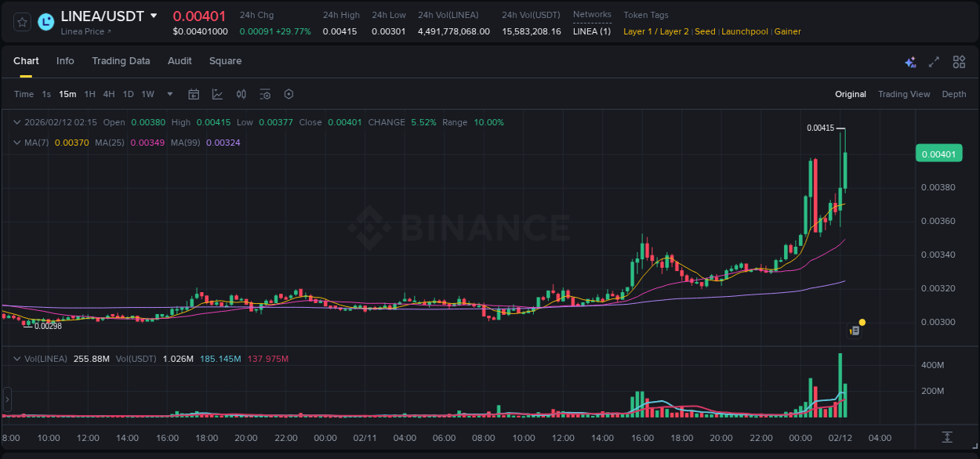
Task: Expand the chart to fullscreen
Action: point(933,61)
